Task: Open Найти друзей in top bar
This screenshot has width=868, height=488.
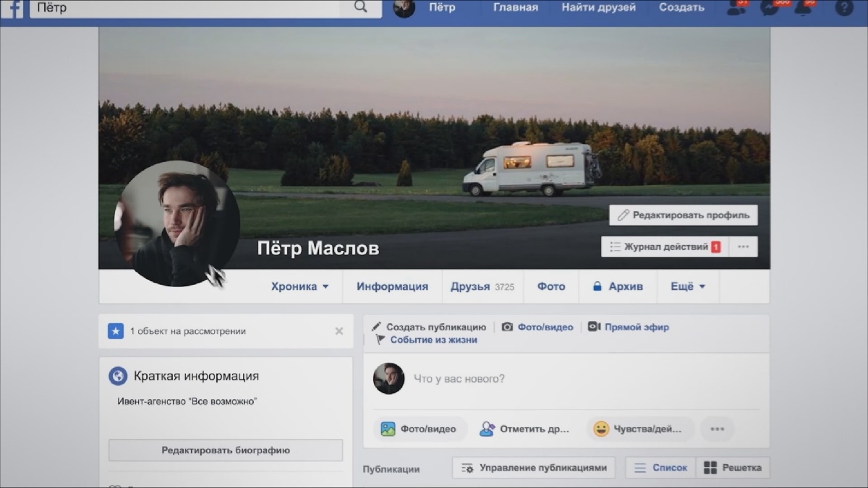Action: (599, 8)
